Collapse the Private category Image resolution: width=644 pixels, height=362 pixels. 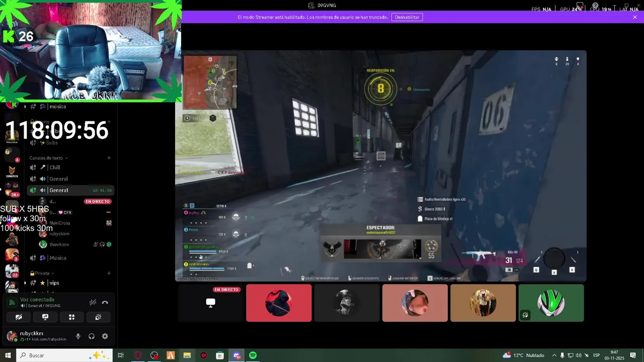(42, 273)
